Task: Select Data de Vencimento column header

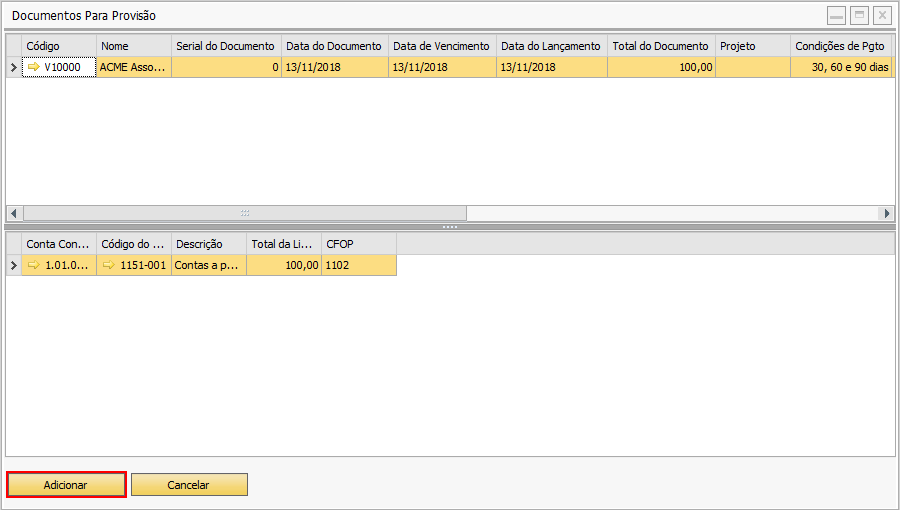Action: 442,46
